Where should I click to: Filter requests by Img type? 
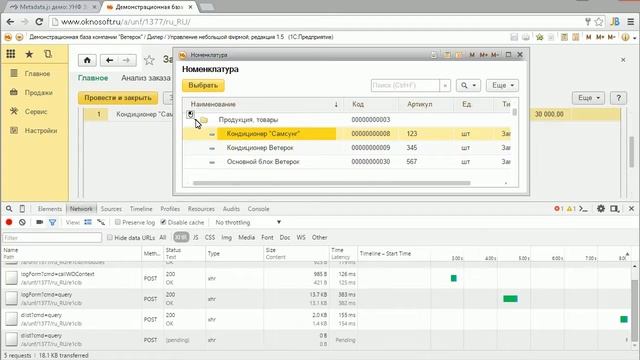pos(227,237)
